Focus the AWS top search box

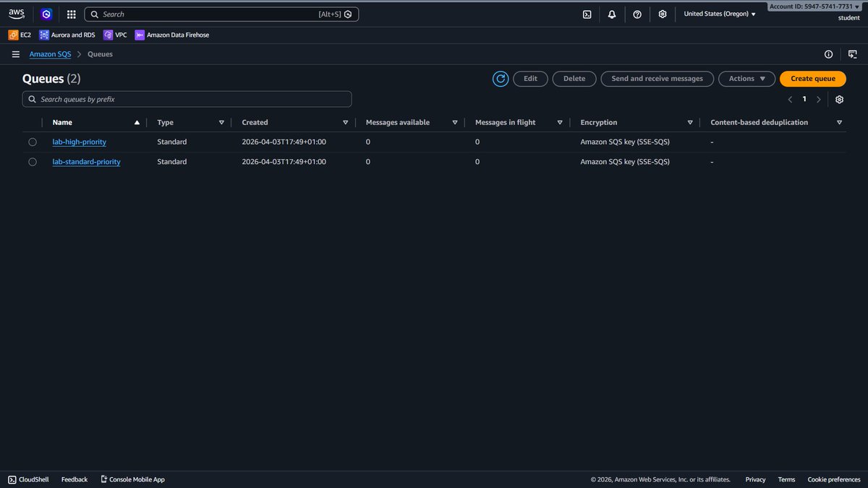[221, 14]
